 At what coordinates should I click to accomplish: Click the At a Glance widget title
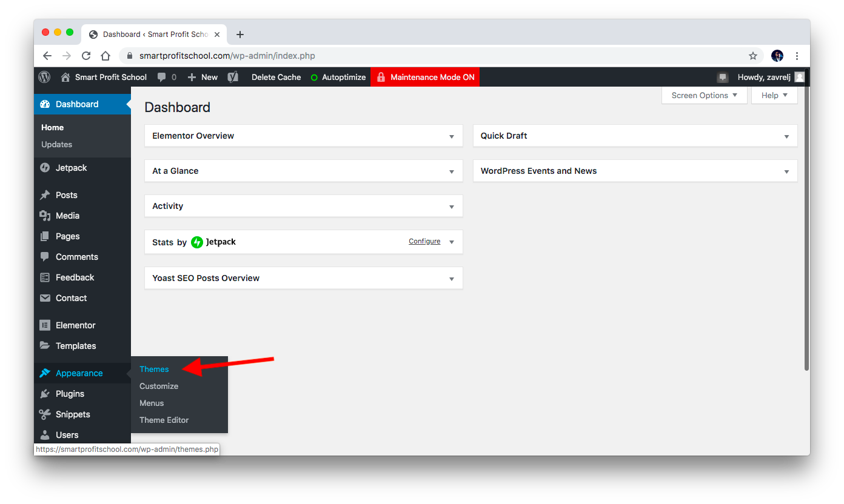tap(175, 171)
